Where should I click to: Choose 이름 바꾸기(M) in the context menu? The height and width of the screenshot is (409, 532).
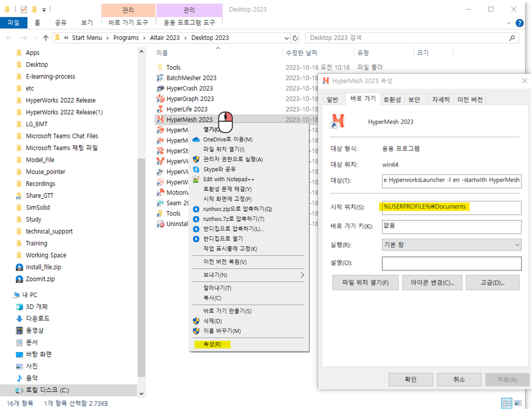point(222,331)
